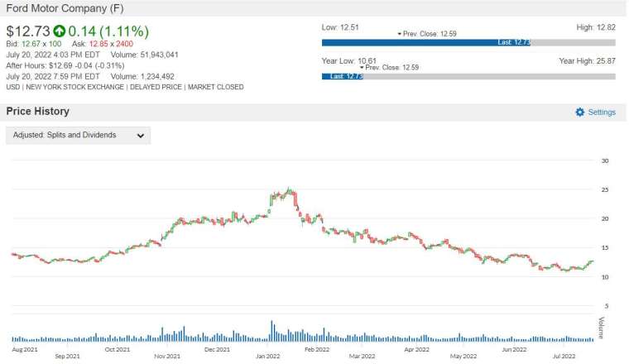Click the day range bar showing Last 12.73

pos(468,42)
